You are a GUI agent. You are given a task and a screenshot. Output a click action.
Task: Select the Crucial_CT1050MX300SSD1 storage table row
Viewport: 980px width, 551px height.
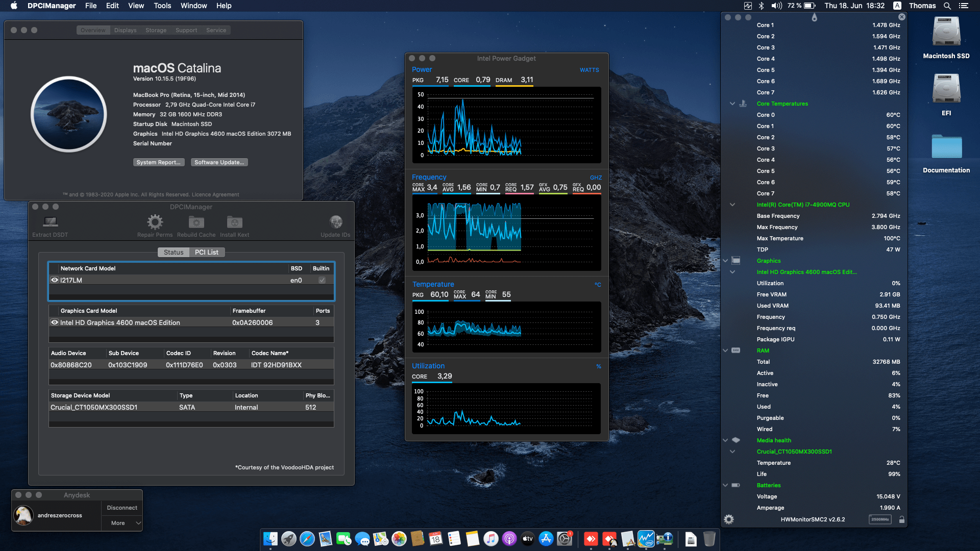191,407
